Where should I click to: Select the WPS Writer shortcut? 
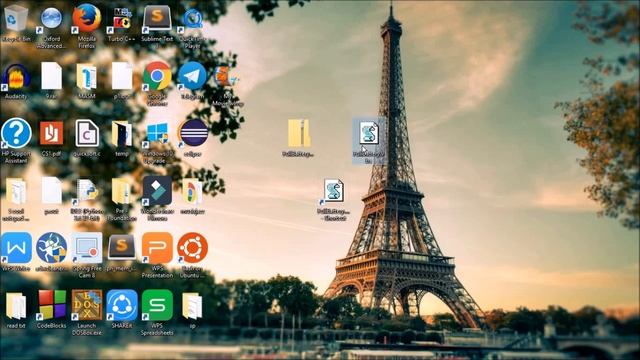(16, 248)
